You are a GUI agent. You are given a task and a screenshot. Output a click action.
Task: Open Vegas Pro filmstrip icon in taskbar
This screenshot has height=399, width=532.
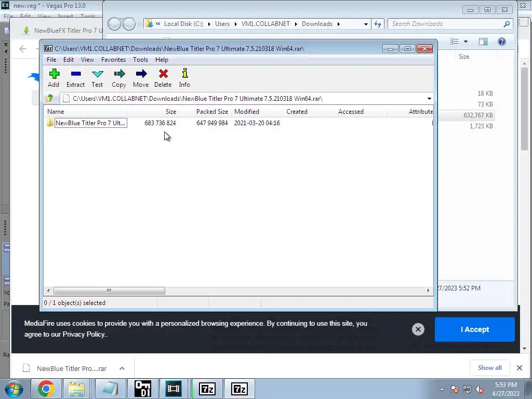point(174,389)
